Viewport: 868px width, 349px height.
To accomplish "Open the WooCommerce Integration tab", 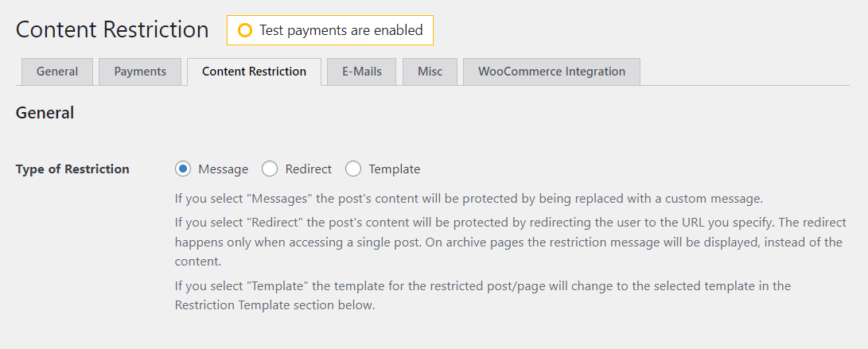I will point(551,72).
